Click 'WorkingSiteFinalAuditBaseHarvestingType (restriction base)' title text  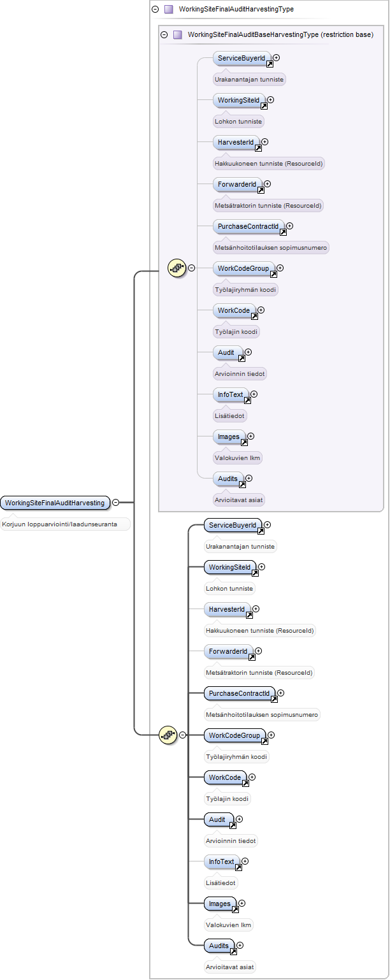tap(280, 34)
